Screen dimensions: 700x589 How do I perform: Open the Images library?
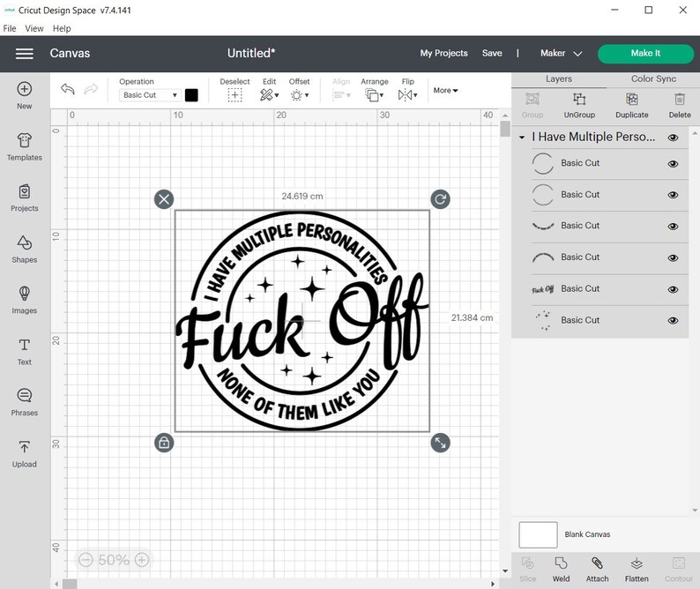tap(24, 300)
